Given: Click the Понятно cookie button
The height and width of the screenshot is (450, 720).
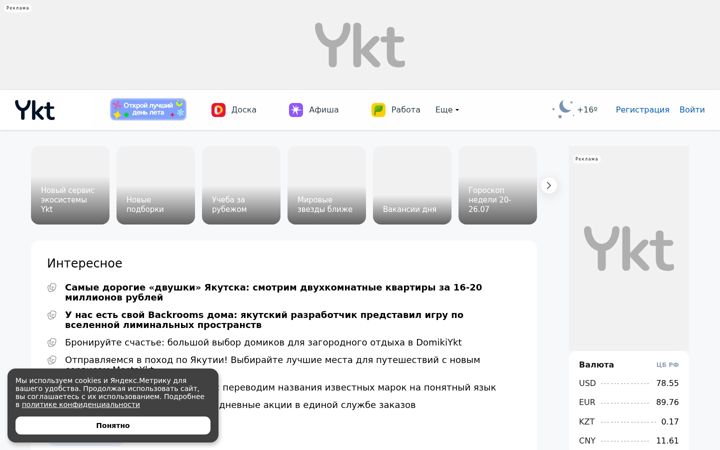Looking at the screenshot, I should (x=113, y=425).
